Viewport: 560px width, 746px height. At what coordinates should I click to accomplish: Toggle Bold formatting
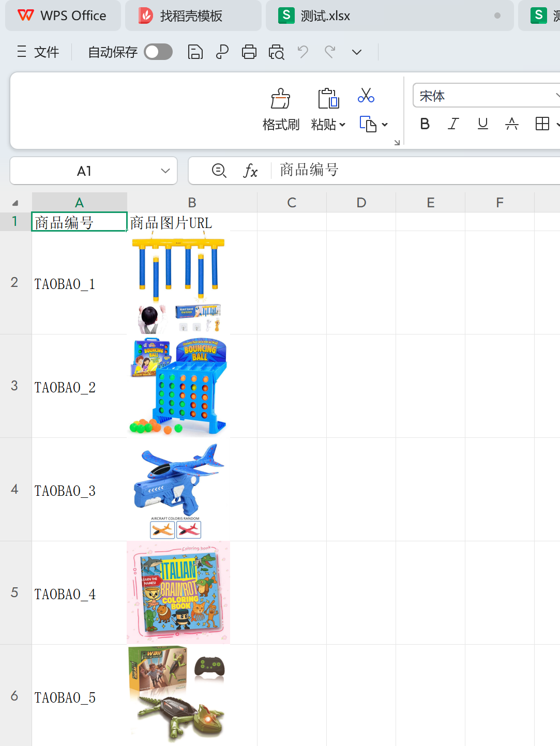point(425,124)
